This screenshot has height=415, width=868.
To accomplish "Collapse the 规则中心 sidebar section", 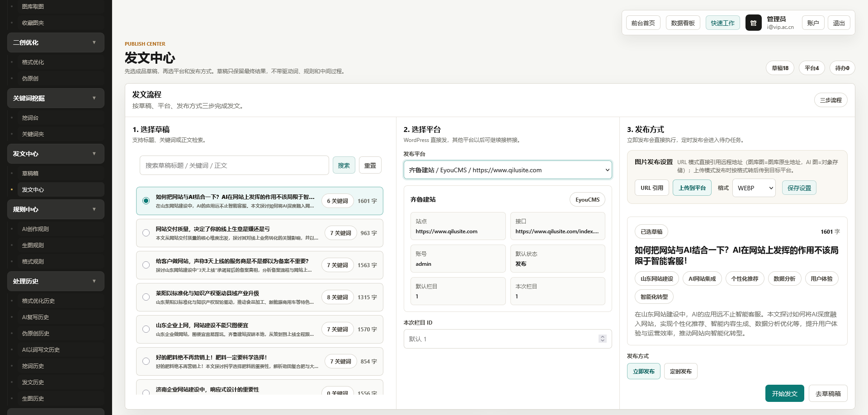I will (x=56, y=209).
